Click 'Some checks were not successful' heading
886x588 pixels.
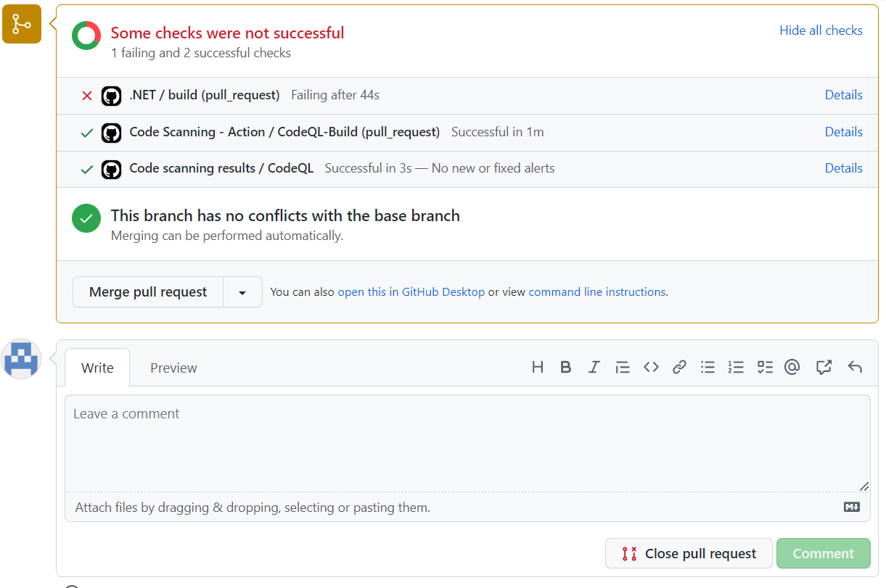[227, 33]
